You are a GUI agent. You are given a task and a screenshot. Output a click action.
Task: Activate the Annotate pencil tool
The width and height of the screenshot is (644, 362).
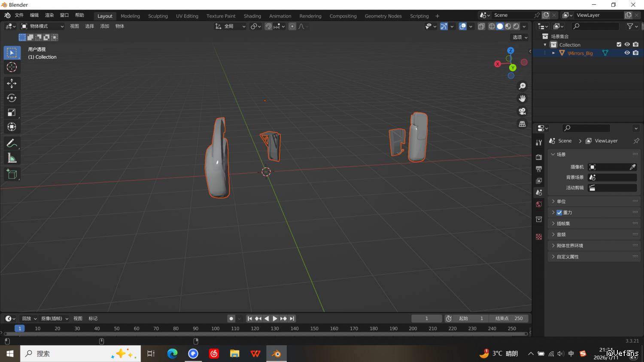pos(12,143)
